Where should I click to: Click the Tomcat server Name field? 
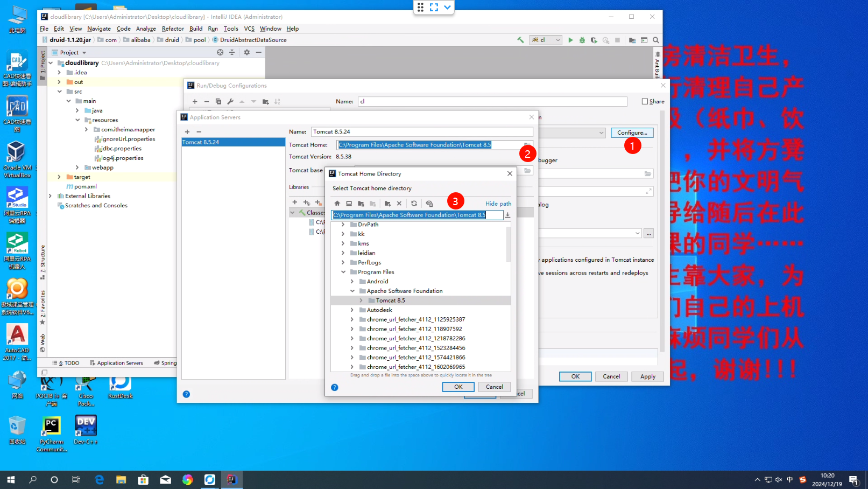[422, 132]
